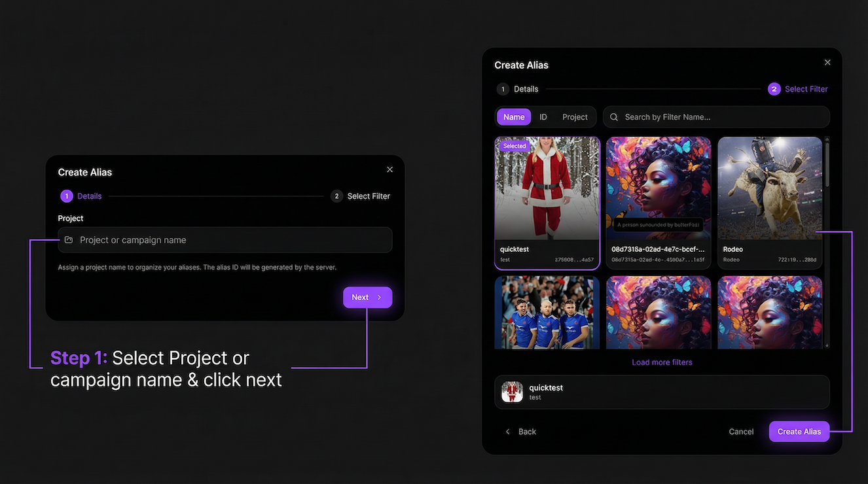Click the filter grid vertical scrollbar
The width and height of the screenshot is (868, 484).
click(x=827, y=164)
